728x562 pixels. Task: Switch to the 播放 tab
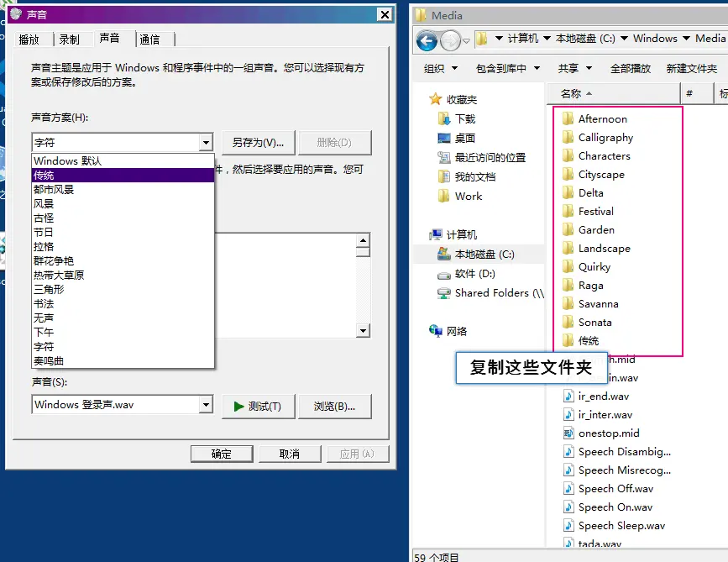point(34,39)
